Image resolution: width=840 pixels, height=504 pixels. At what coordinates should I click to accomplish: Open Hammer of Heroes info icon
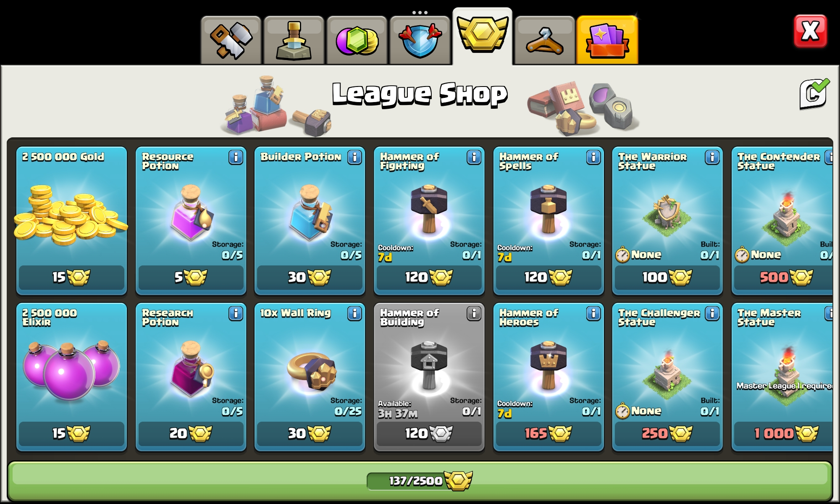[x=593, y=314]
